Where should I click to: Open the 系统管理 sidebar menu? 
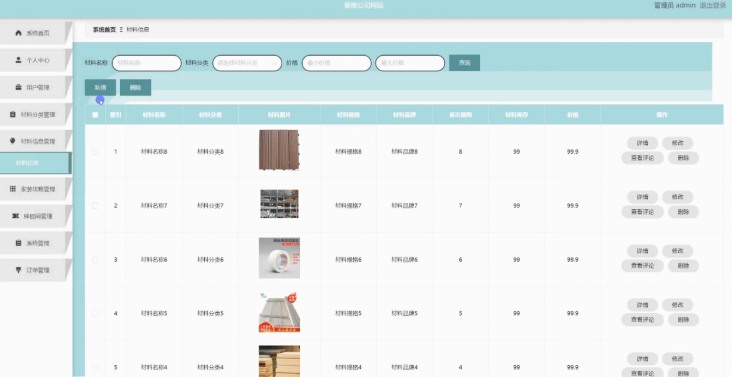[x=36, y=243]
